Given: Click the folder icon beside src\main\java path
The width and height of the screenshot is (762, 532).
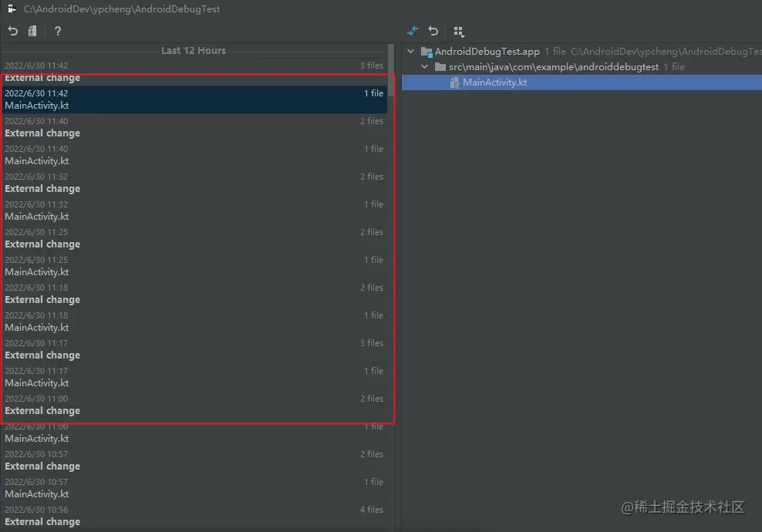Looking at the screenshot, I should click(x=440, y=66).
